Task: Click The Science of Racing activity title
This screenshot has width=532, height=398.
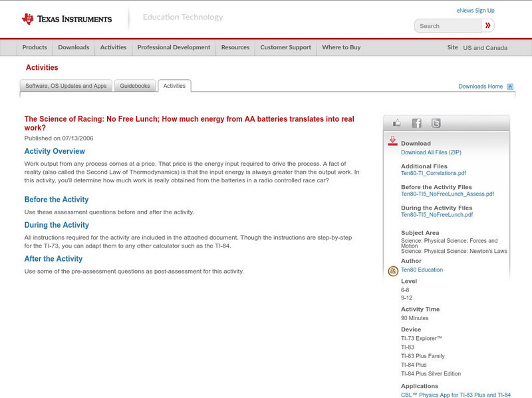Action: (x=189, y=123)
